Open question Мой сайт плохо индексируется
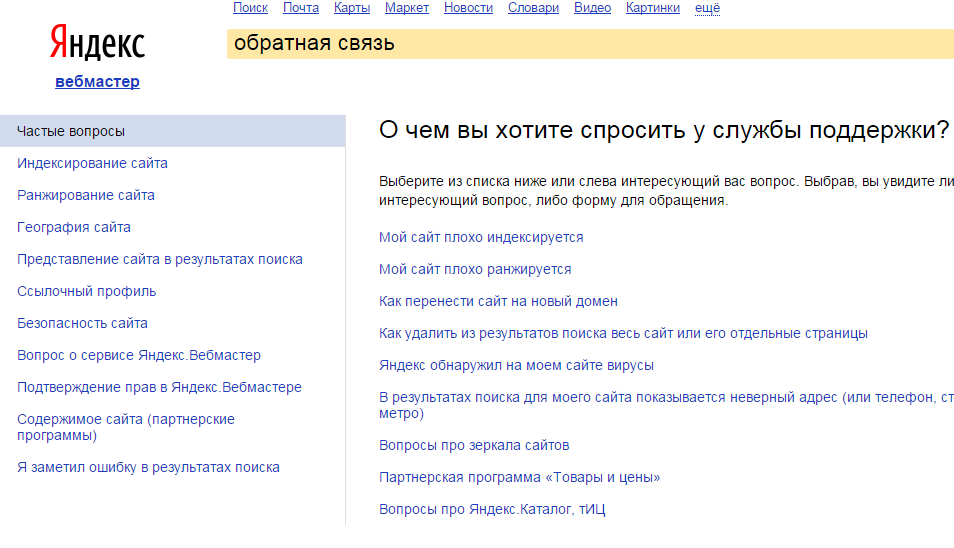 [481, 237]
